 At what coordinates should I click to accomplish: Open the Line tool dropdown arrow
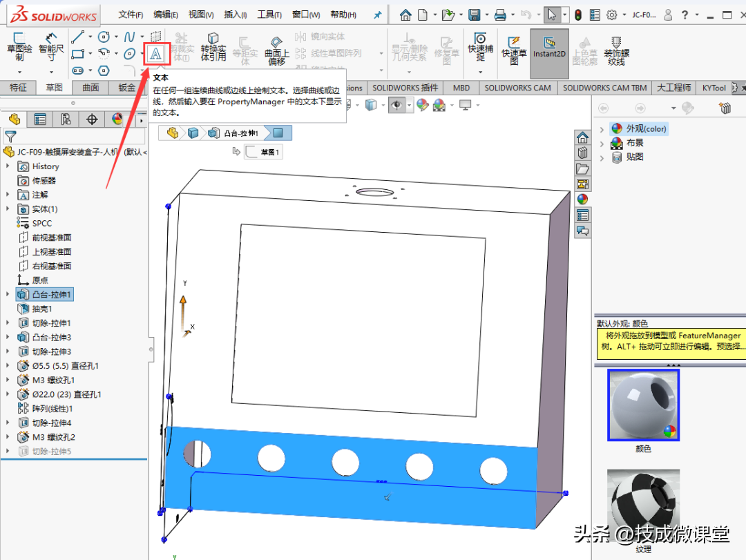coord(90,37)
